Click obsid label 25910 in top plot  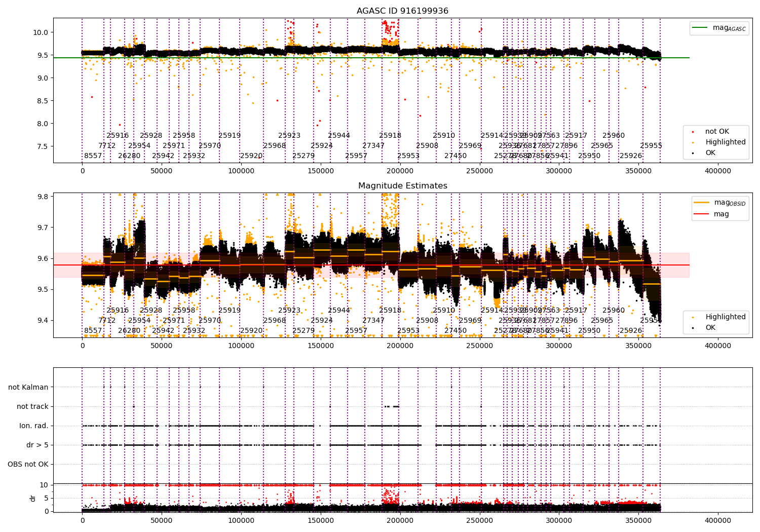point(444,136)
